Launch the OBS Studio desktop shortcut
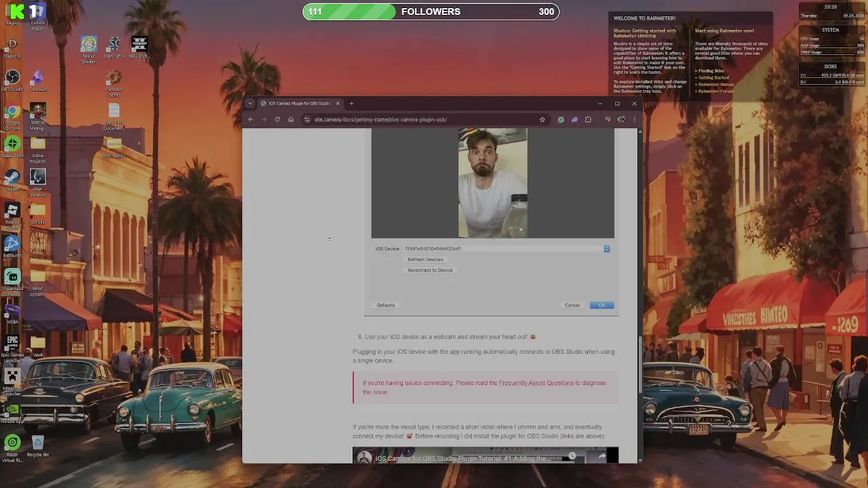The height and width of the screenshot is (488, 868). 12,81
